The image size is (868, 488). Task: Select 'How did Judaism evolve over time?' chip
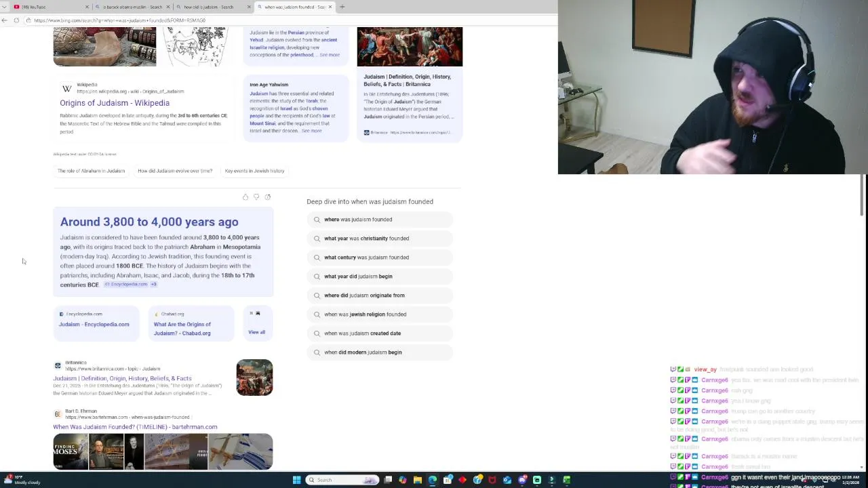[x=175, y=171]
